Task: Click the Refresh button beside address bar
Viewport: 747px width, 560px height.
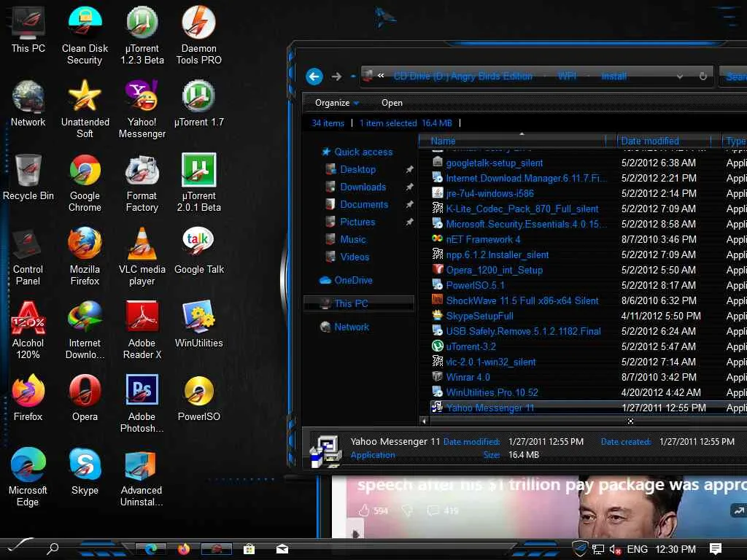Action: pyautogui.click(x=703, y=77)
